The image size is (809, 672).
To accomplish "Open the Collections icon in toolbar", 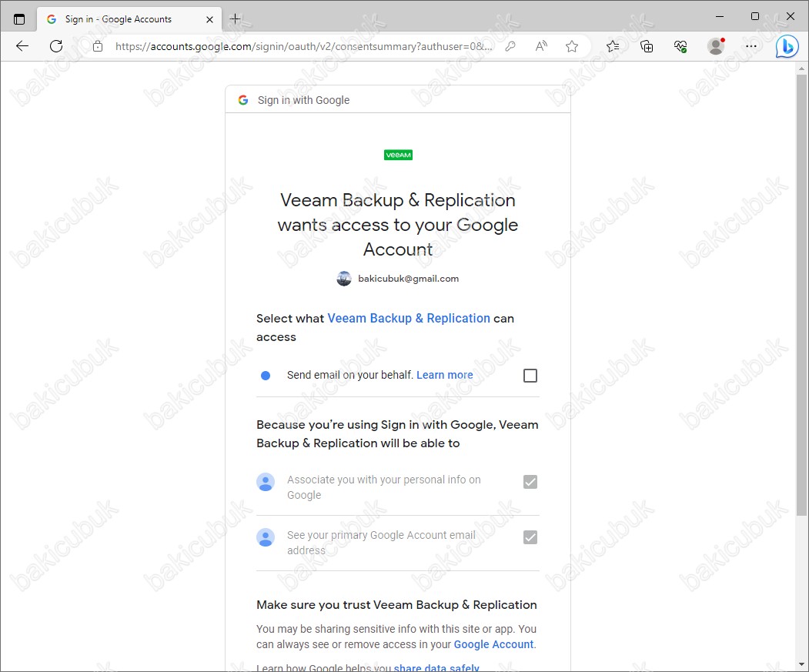I will (647, 46).
